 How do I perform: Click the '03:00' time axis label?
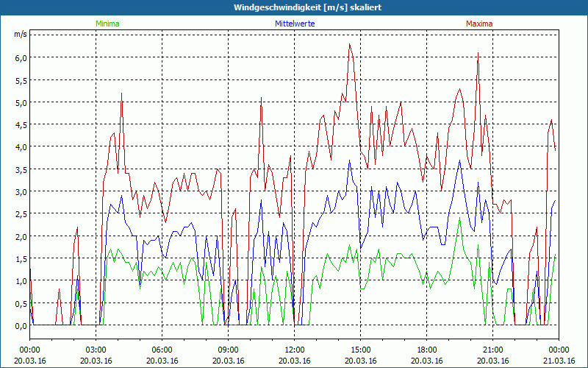96,350
